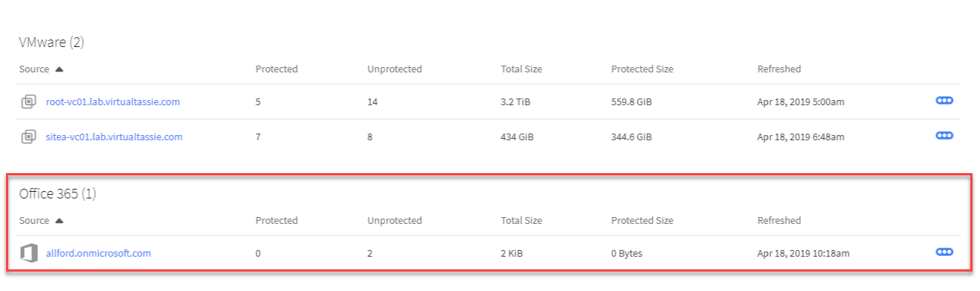The width and height of the screenshot is (980, 291).
Task: Open the three-dot menu for root-vc01
Action: [944, 101]
